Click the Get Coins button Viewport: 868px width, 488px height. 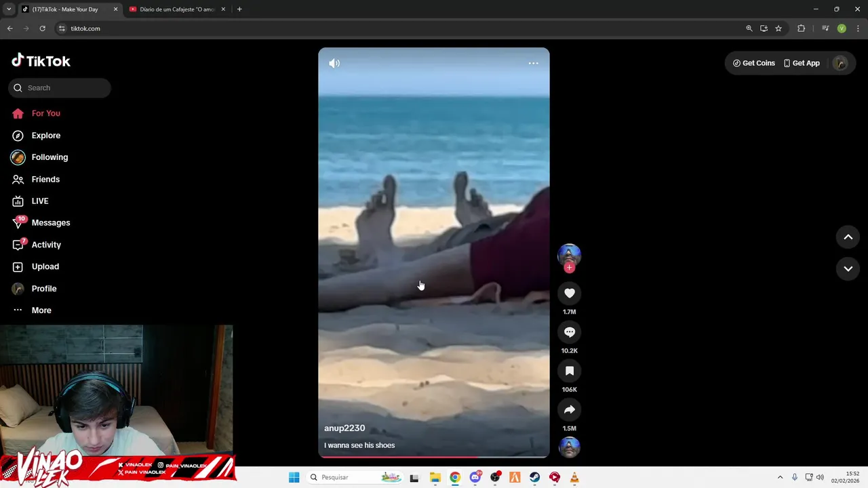pyautogui.click(x=753, y=63)
